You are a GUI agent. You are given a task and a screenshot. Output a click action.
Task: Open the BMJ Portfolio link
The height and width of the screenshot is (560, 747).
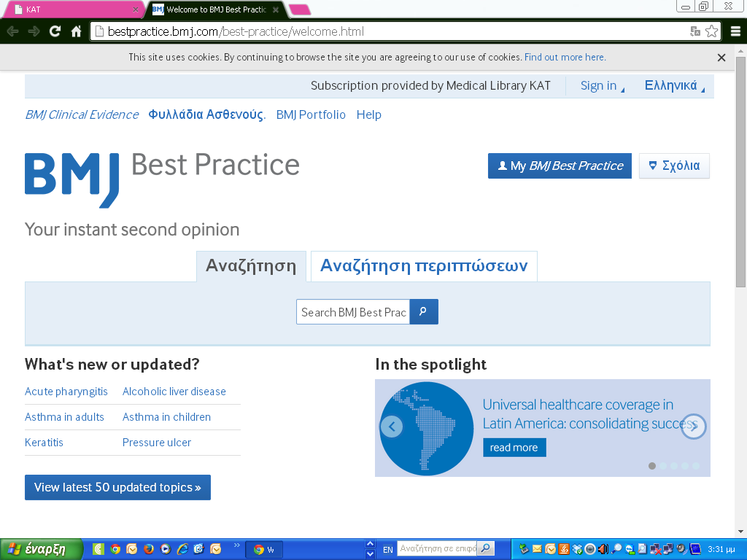[311, 114]
